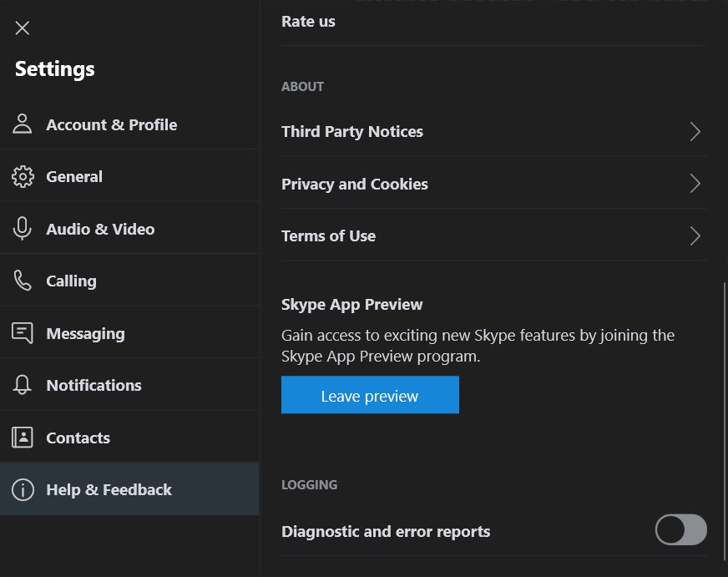Image resolution: width=728 pixels, height=577 pixels.
Task: Go to Calling settings
Action: [129, 281]
